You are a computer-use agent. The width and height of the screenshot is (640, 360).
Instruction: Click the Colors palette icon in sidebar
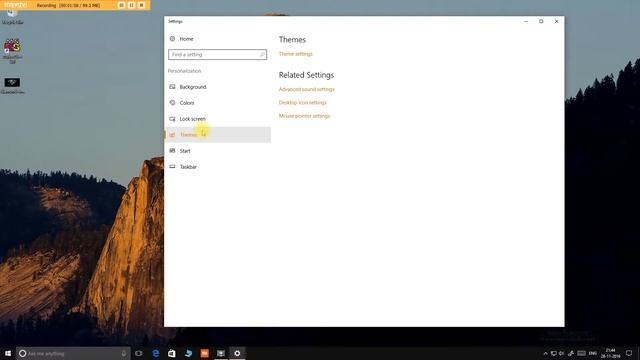point(172,103)
